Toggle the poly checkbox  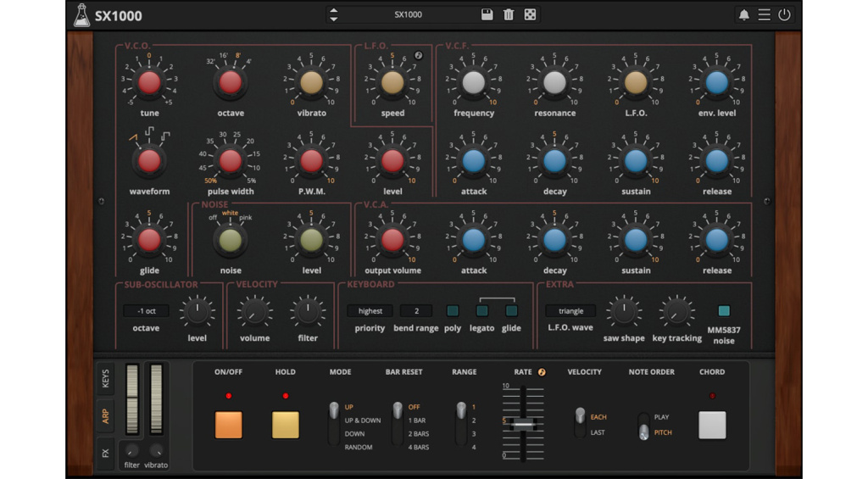(453, 311)
